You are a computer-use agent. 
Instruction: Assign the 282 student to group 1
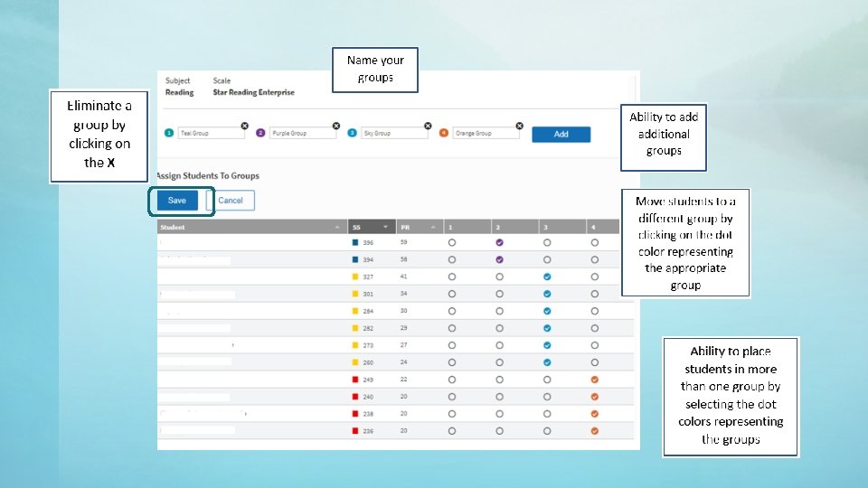pos(452,328)
